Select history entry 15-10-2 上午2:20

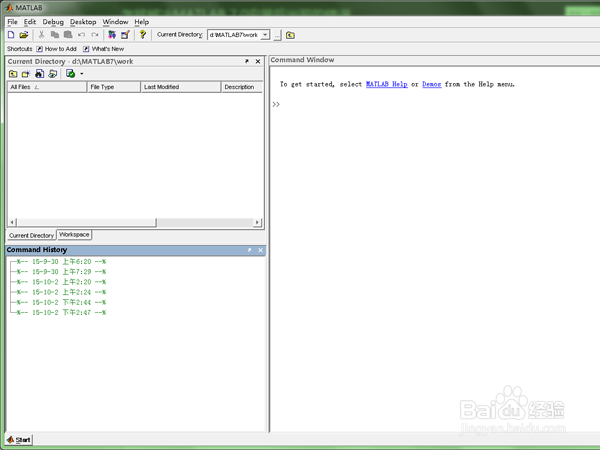click(x=61, y=282)
